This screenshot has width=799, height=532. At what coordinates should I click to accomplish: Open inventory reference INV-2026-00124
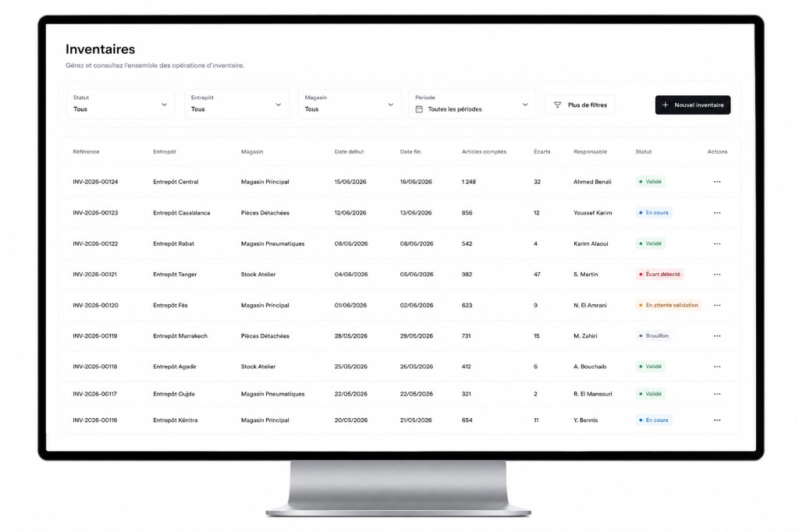[x=95, y=182]
